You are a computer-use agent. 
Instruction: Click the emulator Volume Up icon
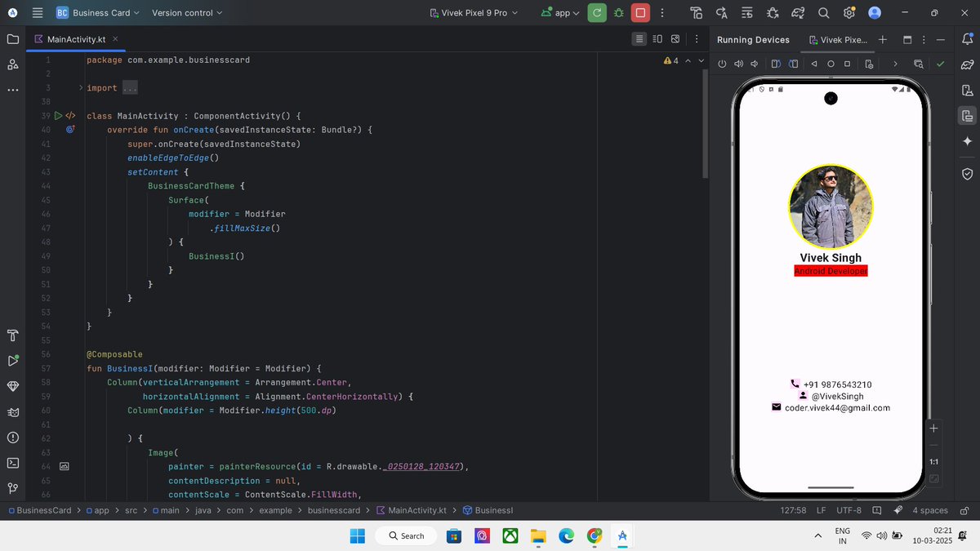pyautogui.click(x=738, y=64)
